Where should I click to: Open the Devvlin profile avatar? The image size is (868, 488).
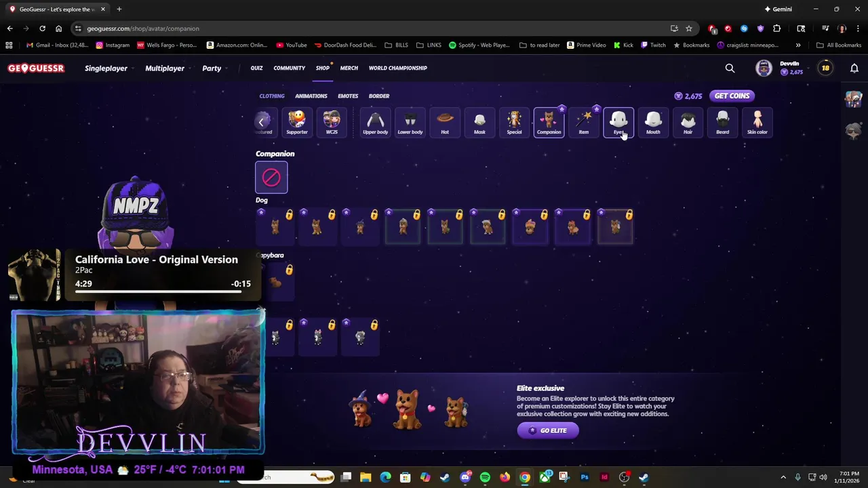764,68
